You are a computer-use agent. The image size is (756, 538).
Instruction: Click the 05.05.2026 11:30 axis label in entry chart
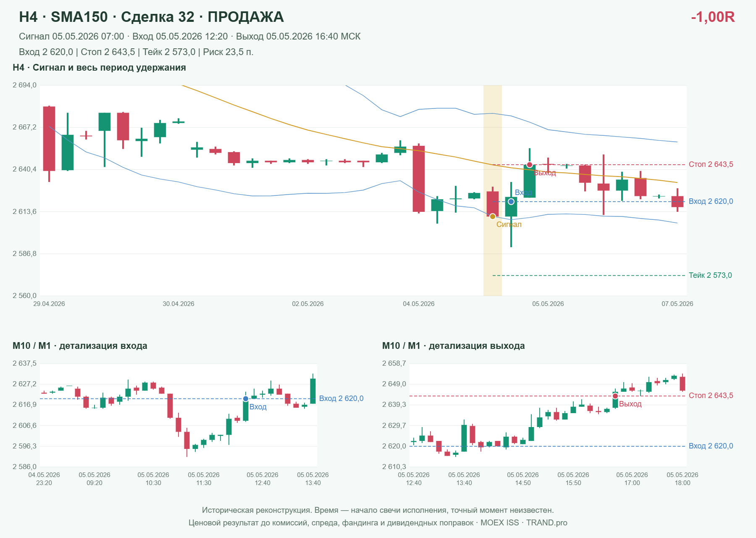click(204, 479)
